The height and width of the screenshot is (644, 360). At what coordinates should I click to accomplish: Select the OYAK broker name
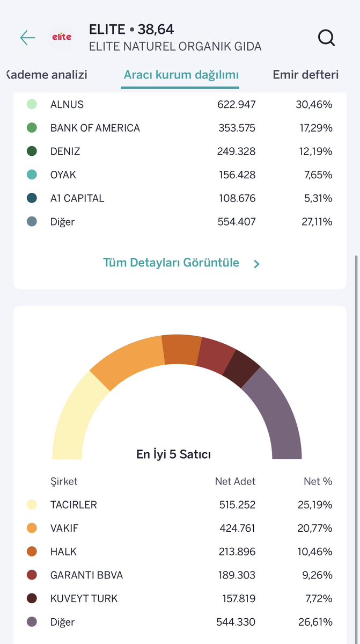point(63,175)
